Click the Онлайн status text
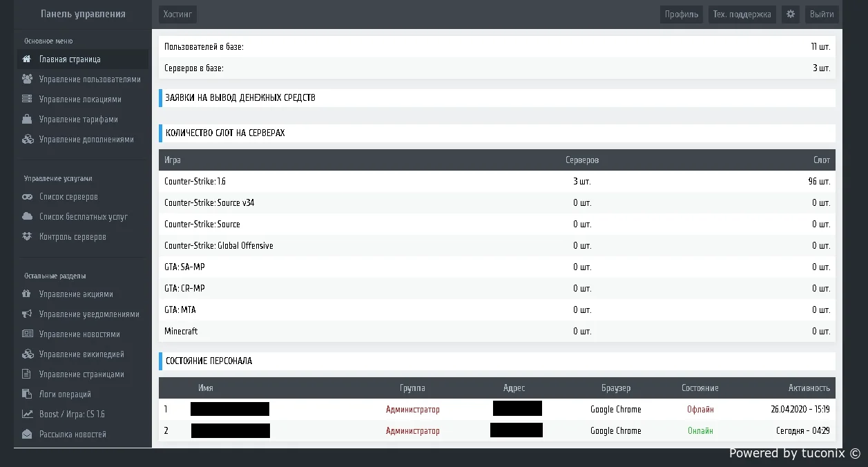This screenshot has width=868, height=467. pyautogui.click(x=700, y=431)
